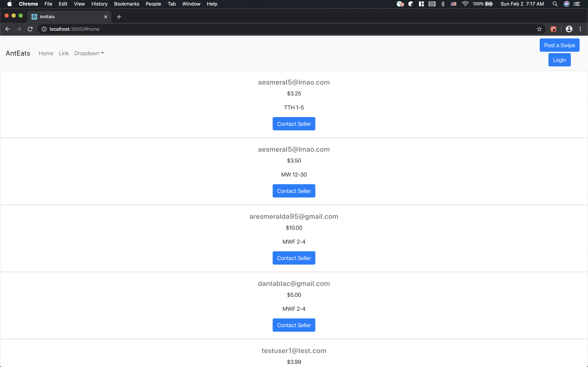The image size is (588, 367).
Task: Expand the Dropdown menu in navbar
Action: click(x=89, y=53)
